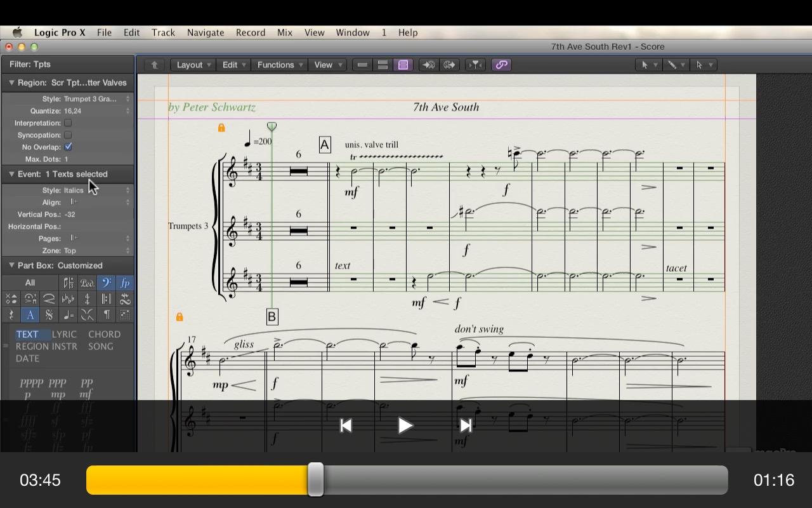
Task: Enable the Interpretation checkbox
Action: point(68,123)
